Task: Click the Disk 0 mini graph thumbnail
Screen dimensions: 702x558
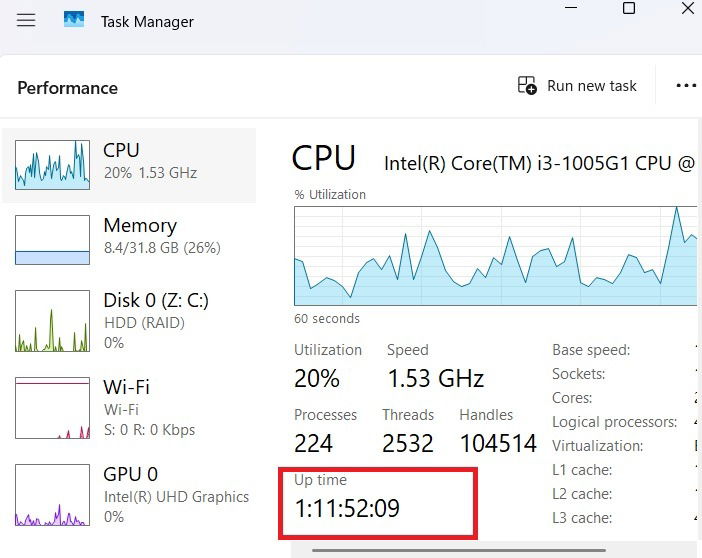Action: pyautogui.click(x=52, y=321)
